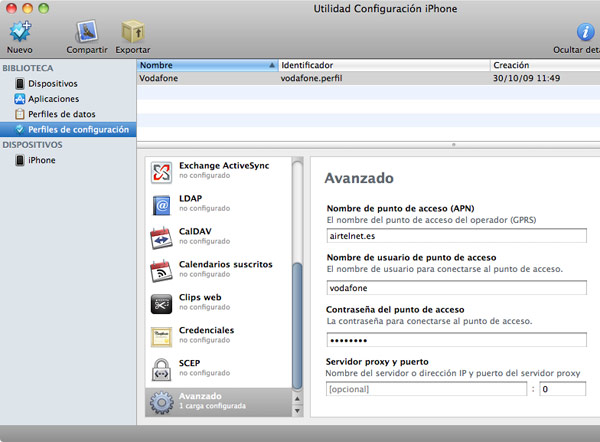Click the yellow minimize window button
The image size is (600, 442).
pos(28,8)
